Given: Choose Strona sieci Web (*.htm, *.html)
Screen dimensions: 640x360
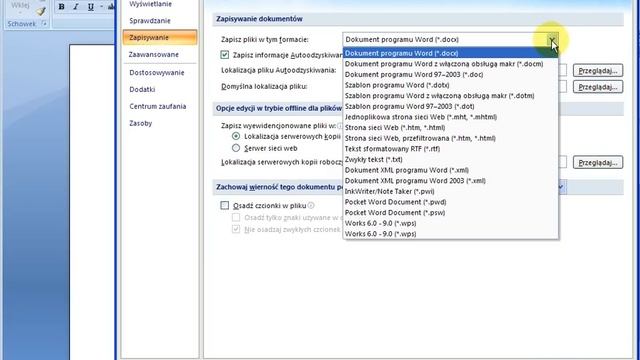Looking at the screenshot, I should coord(451,128).
